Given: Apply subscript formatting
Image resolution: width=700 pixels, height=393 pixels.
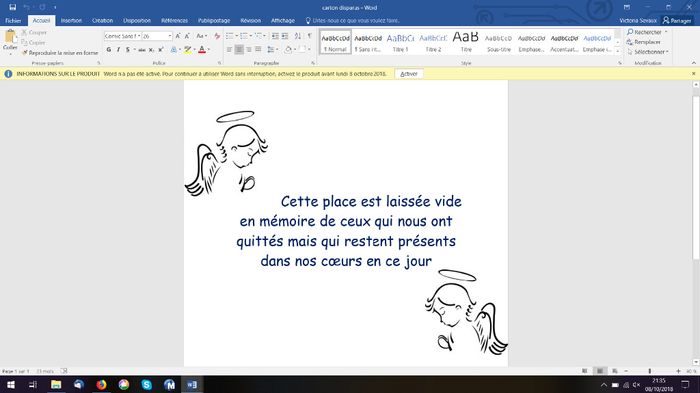Looking at the screenshot, I should pyautogui.click(x=151, y=50).
